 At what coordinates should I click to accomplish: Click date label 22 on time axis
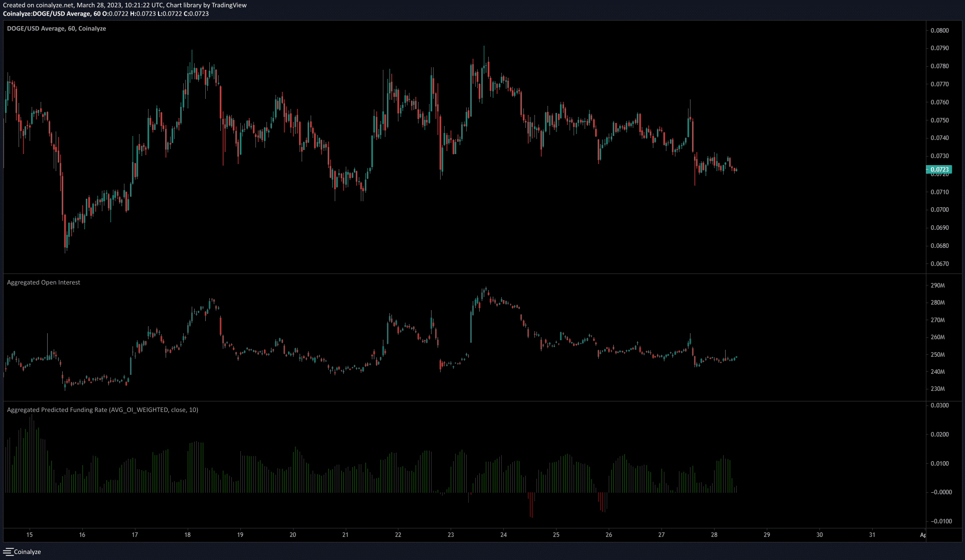398,535
